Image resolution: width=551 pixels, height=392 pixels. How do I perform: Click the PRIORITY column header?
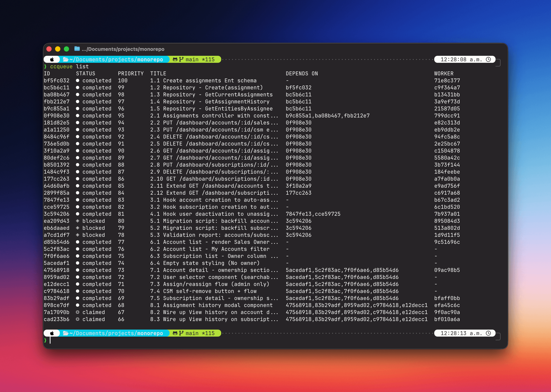tap(131, 73)
